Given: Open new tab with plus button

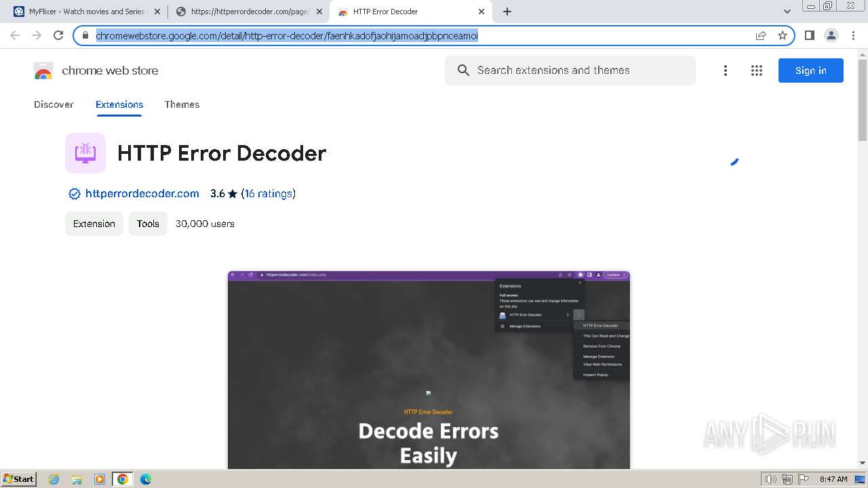Looking at the screenshot, I should coord(507,12).
